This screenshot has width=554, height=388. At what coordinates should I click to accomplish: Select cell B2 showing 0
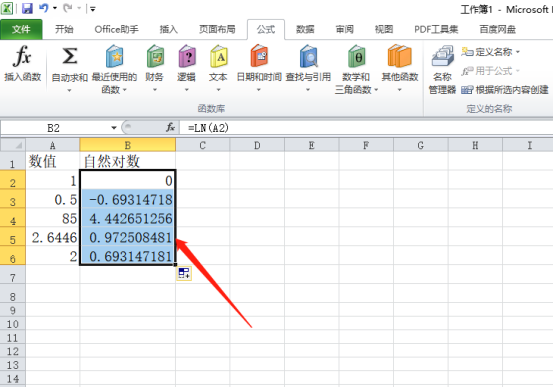(x=128, y=180)
